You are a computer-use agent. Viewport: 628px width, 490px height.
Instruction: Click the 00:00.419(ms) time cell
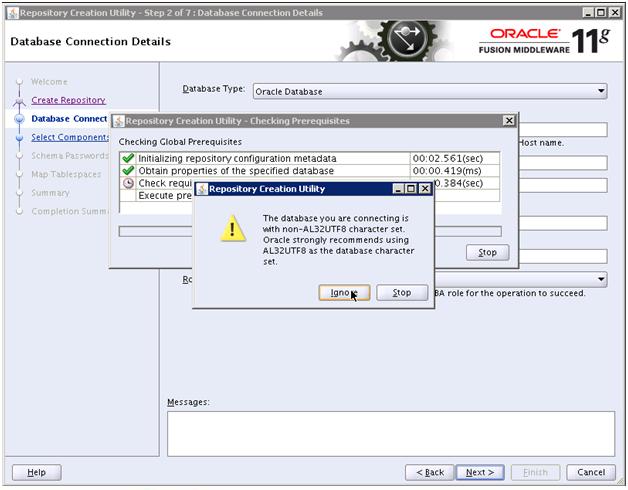click(455, 171)
